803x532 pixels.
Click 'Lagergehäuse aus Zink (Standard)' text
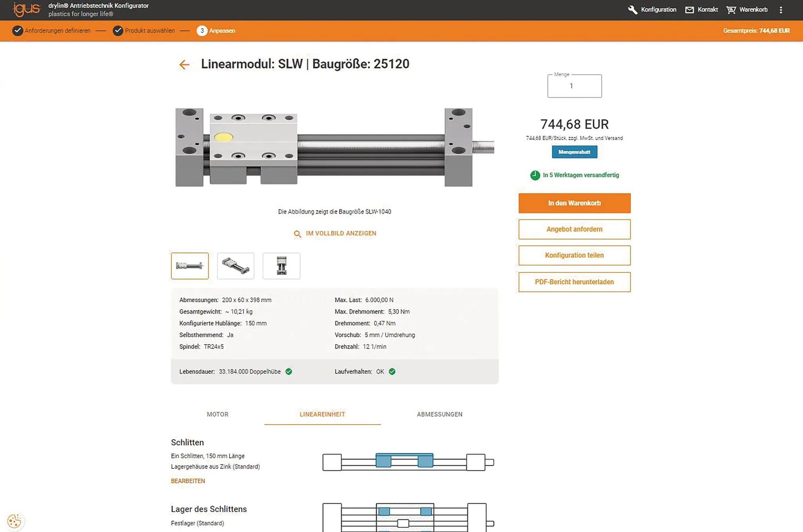pos(215,467)
